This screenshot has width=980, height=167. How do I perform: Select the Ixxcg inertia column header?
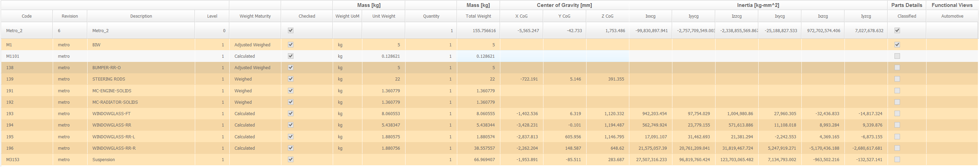650,16
